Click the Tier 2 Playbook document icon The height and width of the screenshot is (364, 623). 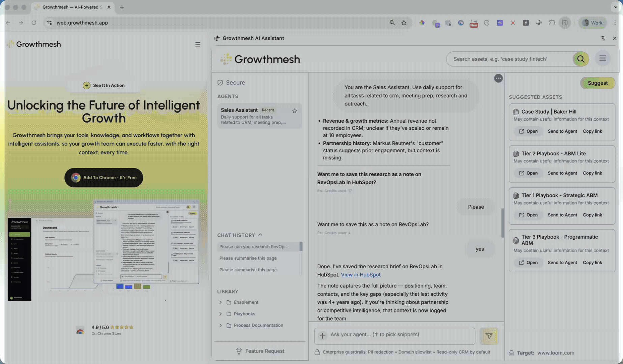tap(516, 154)
